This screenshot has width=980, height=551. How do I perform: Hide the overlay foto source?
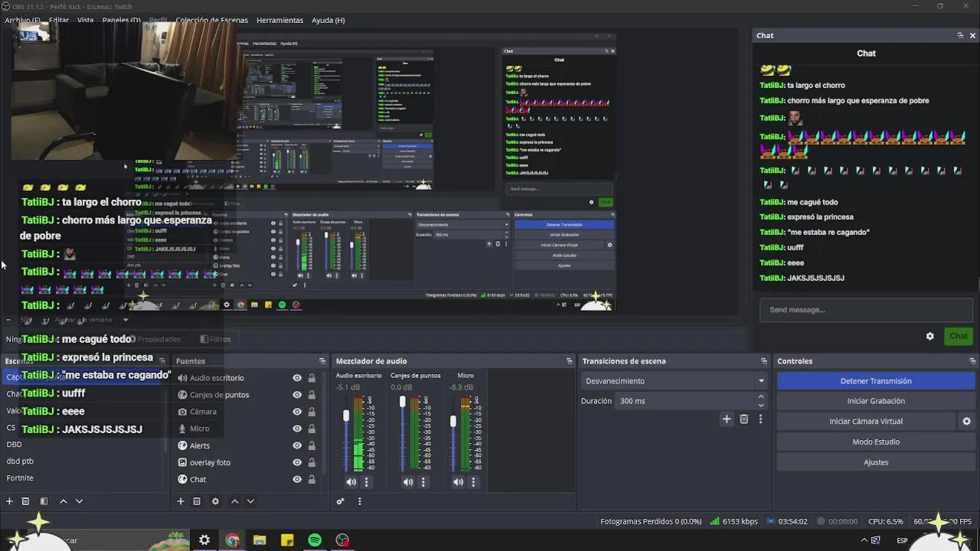tap(297, 462)
